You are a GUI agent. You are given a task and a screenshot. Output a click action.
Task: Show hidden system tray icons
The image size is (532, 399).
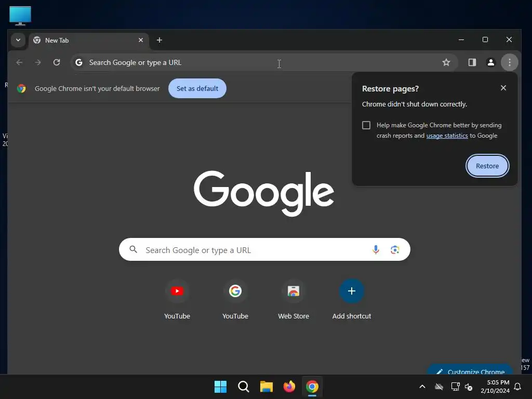click(422, 387)
